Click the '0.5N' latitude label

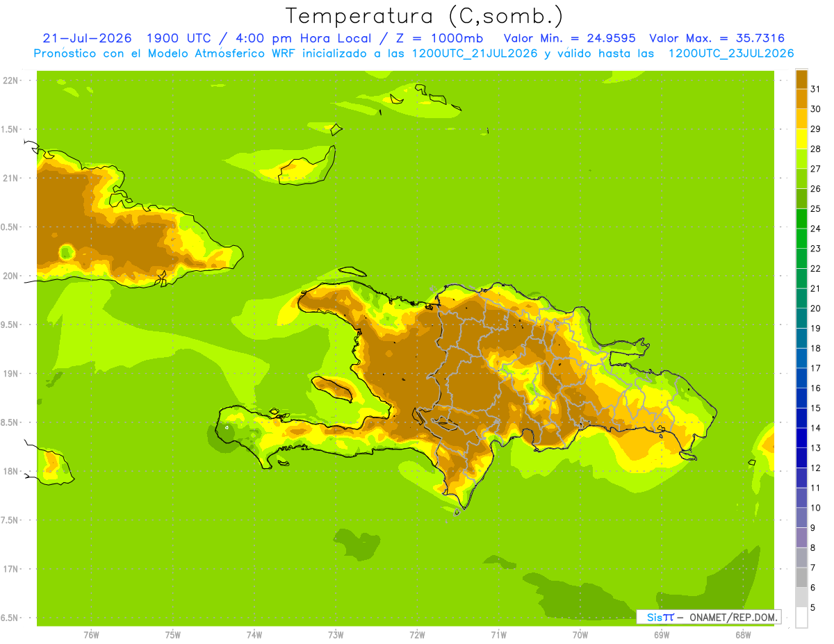(10, 227)
